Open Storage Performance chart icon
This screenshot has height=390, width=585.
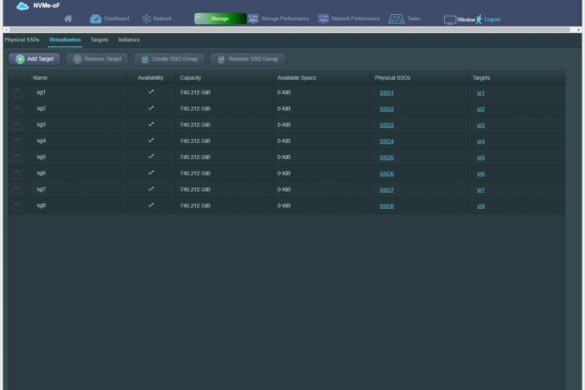click(x=253, y=19)
